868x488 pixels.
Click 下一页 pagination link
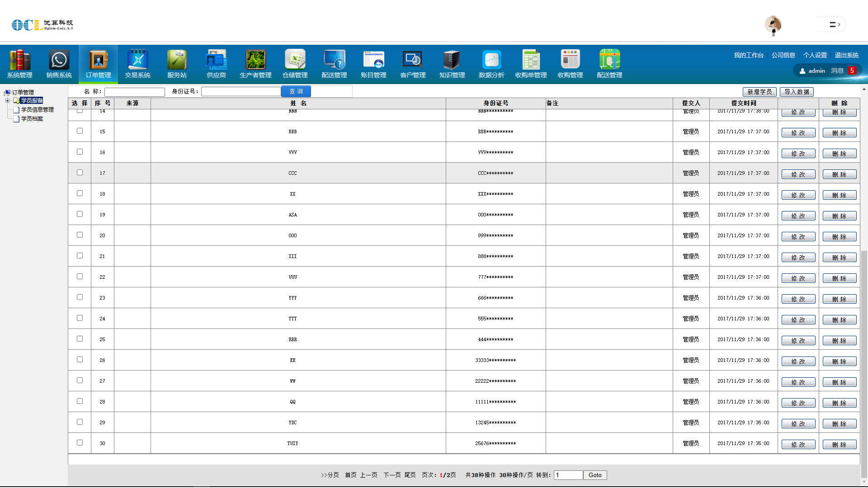pos(392,475)
